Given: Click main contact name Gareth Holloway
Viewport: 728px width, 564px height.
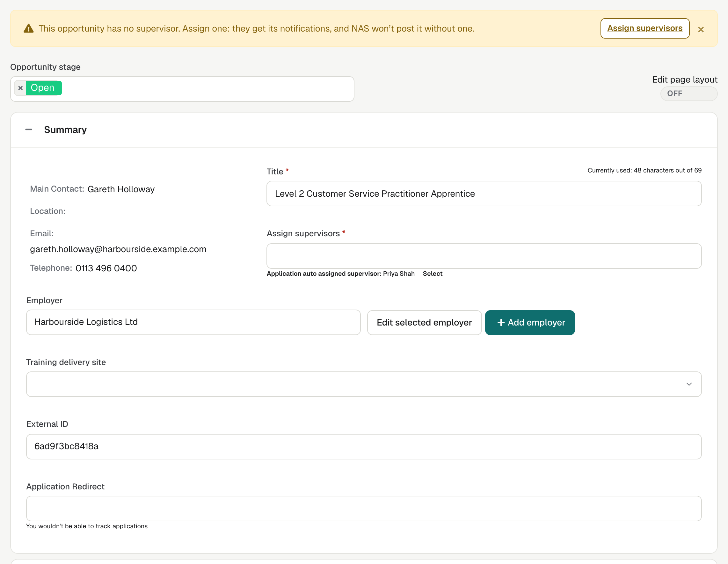Looking at the screenshot, I should click(x=121, y=189).
